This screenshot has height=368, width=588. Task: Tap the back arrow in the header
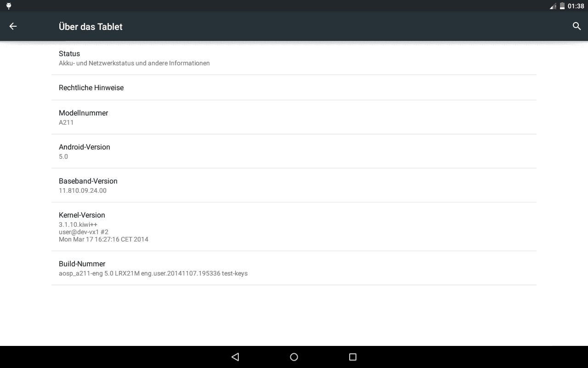click(x=13, y=26)
